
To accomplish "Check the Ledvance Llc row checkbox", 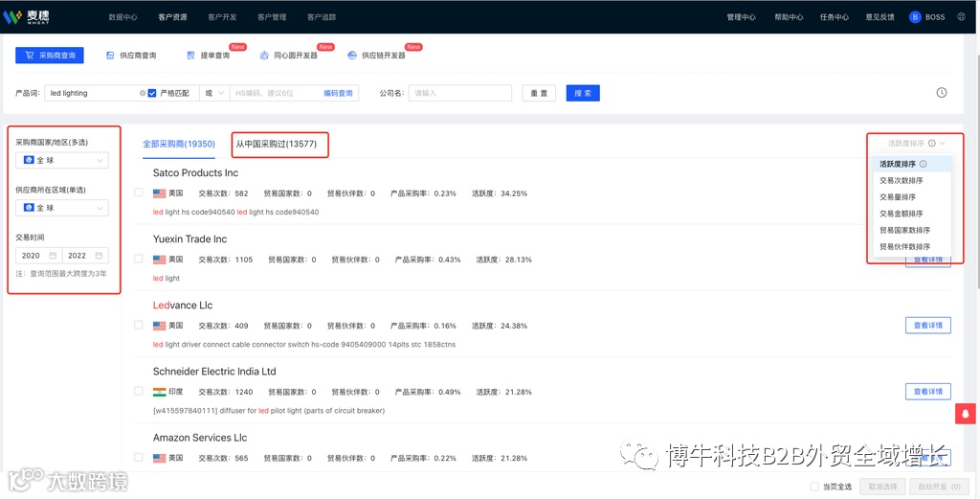I will click(139, 325).
